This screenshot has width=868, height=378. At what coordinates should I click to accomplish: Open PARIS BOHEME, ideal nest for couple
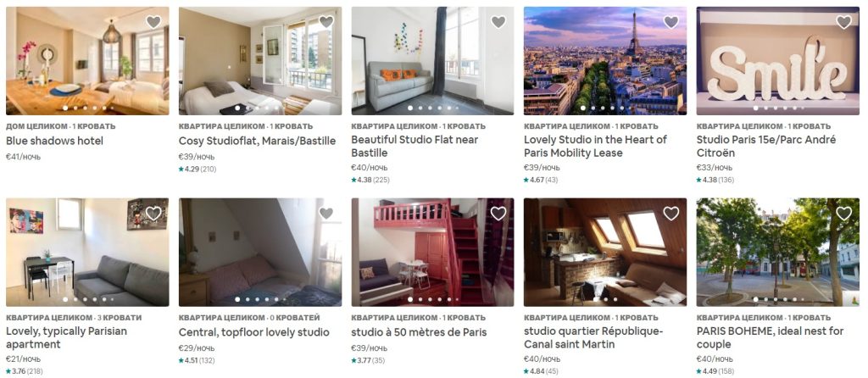tap(770, 338)
